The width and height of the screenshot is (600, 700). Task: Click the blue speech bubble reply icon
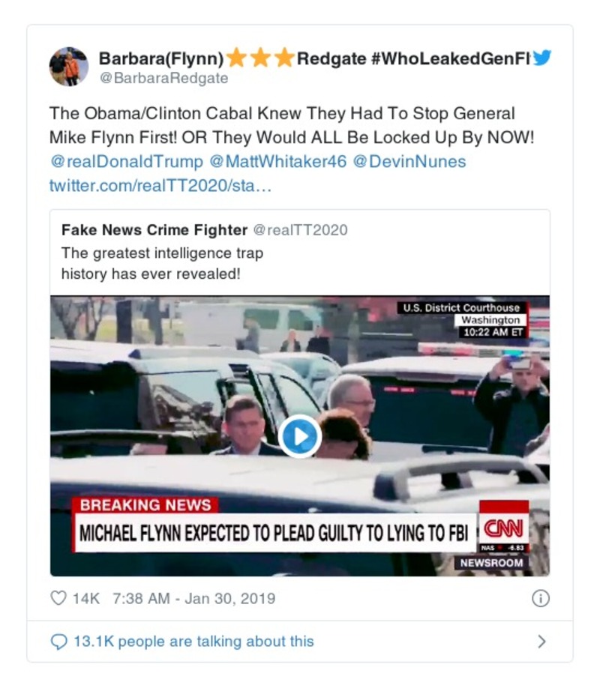tap(58, 642)
